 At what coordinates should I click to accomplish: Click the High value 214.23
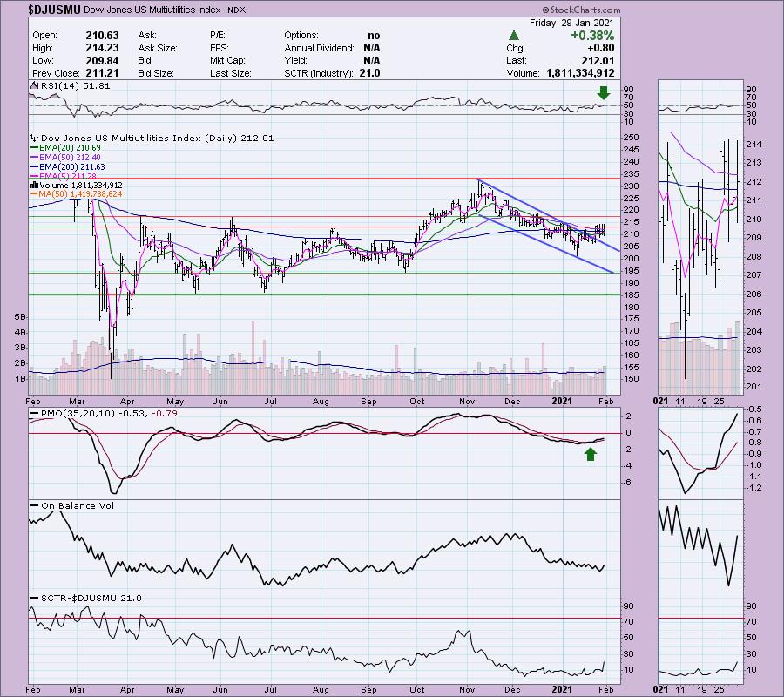pyautogui.click(x=102, y=48)
